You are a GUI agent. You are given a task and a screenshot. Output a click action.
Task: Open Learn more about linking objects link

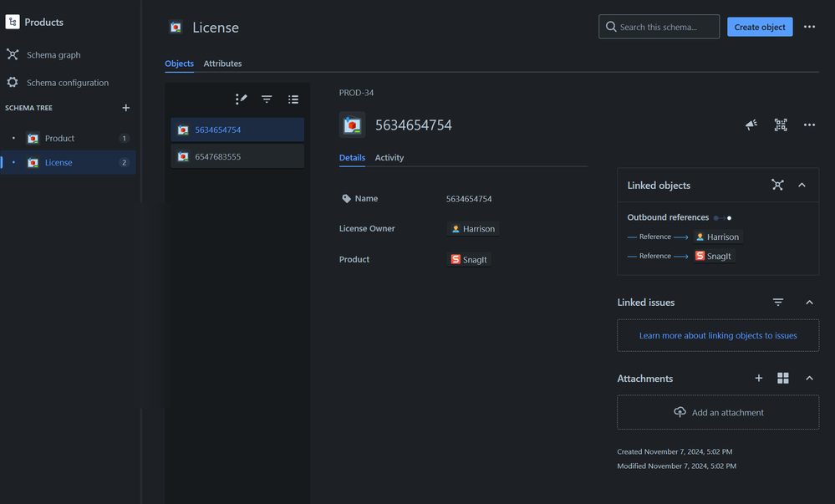click(x=718, y=336)
